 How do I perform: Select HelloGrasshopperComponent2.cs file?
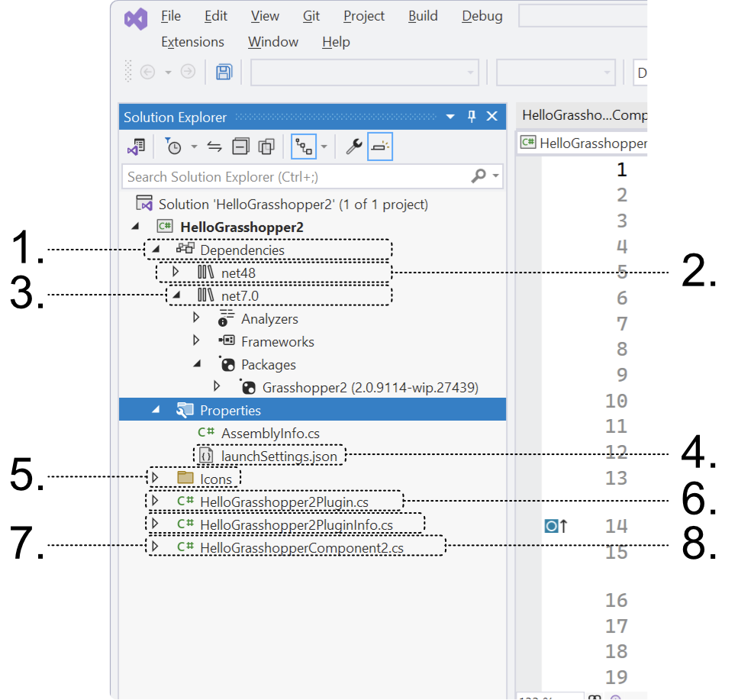[301, 548]
